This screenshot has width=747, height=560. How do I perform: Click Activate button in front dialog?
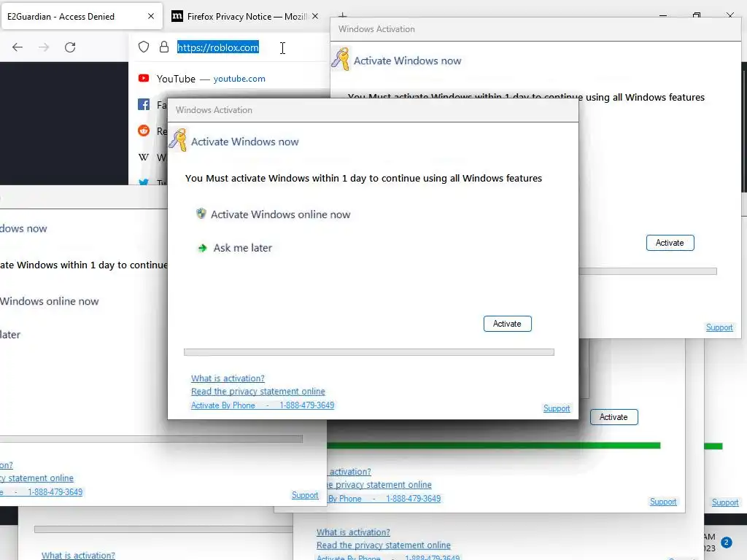[x=508, y=324]
